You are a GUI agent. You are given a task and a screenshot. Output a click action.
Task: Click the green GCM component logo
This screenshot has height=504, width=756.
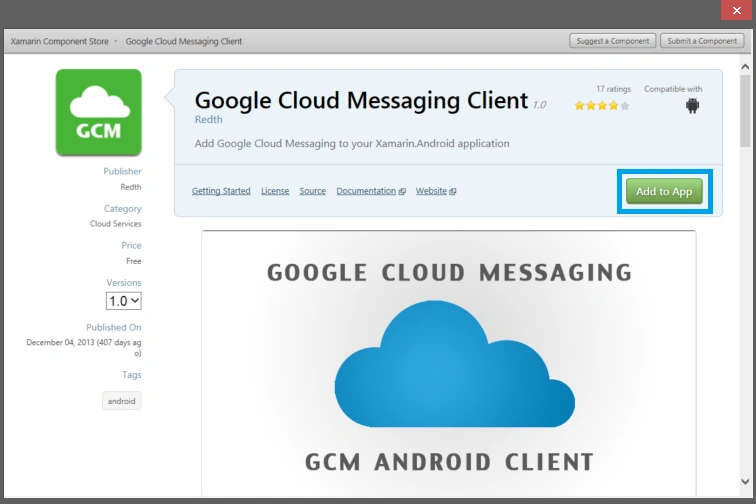tap(98, 112)
